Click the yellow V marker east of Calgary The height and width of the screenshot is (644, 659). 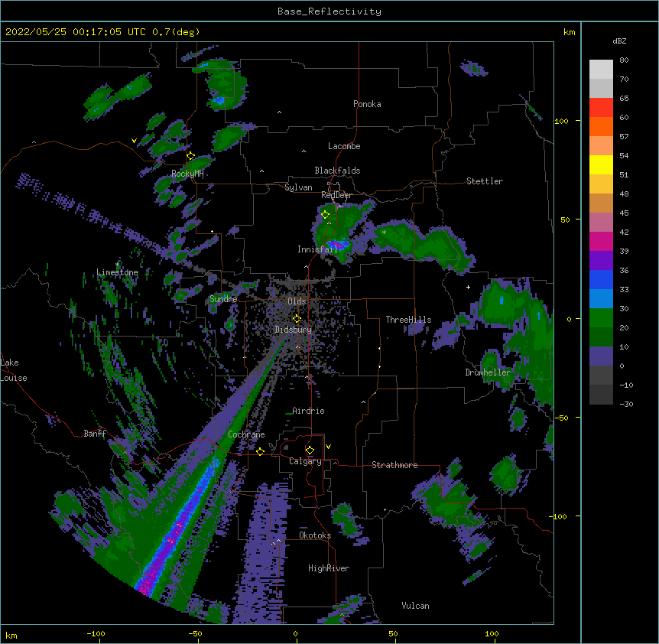pyautogui.click(x=328, y=447)
